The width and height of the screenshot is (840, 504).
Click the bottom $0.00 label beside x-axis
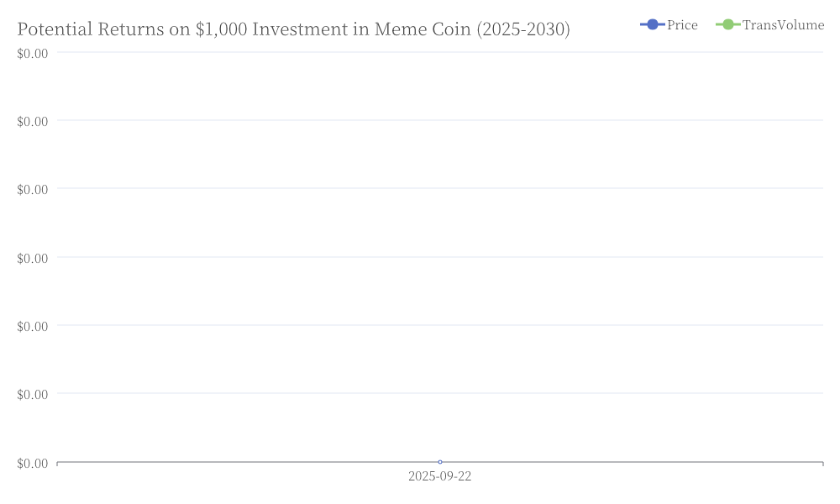[33, 463]
